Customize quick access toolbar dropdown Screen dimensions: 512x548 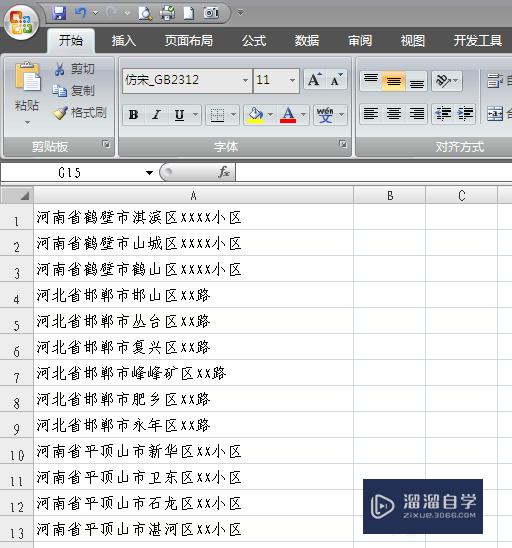pos(240,13)
